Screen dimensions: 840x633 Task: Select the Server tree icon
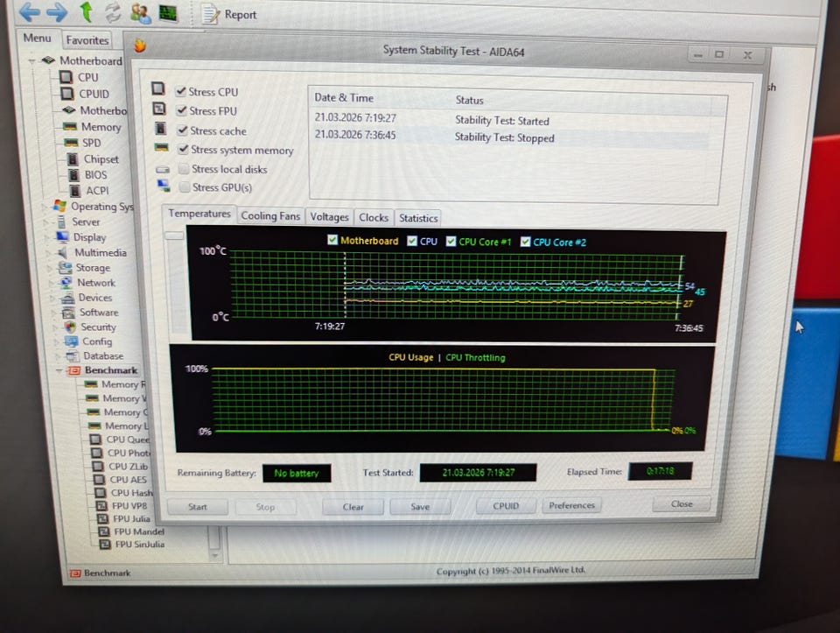tap(61, 222)
